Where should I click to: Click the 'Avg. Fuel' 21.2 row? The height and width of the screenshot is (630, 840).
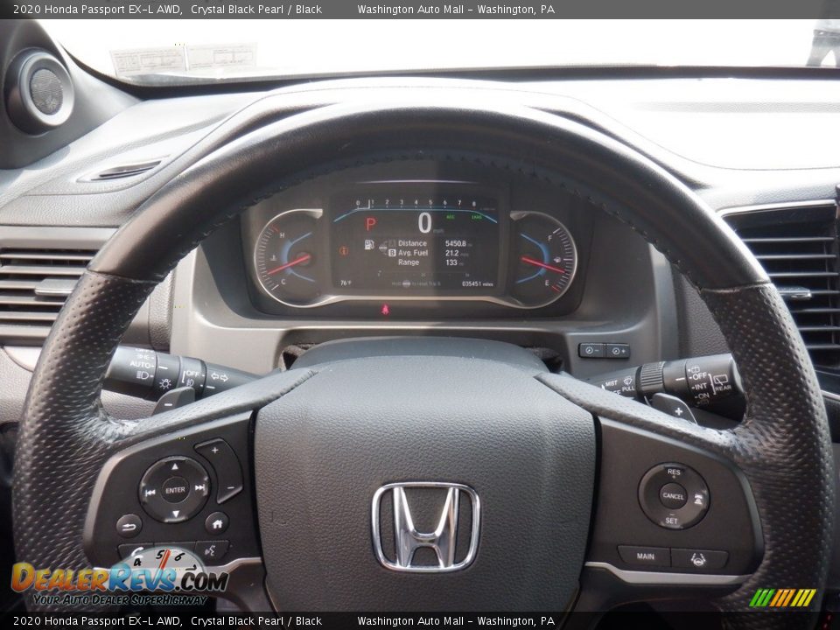[x=433, y=253]
